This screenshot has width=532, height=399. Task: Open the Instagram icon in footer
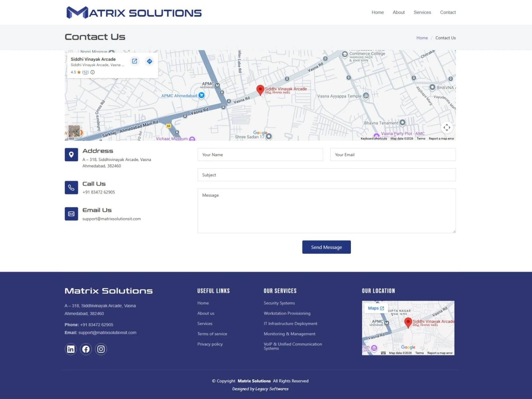click(x=101, y=349)
